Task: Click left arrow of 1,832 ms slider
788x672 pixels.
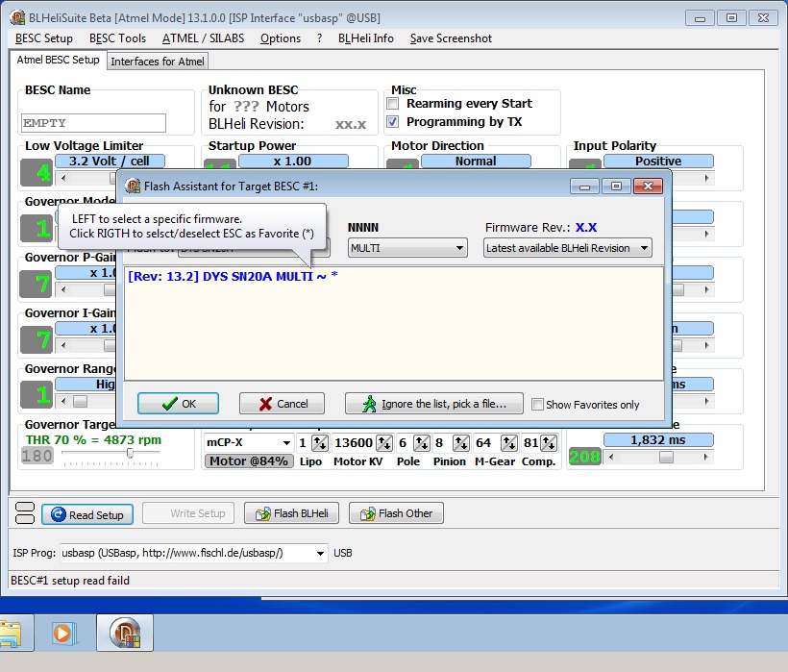Action: click(610, 457)
